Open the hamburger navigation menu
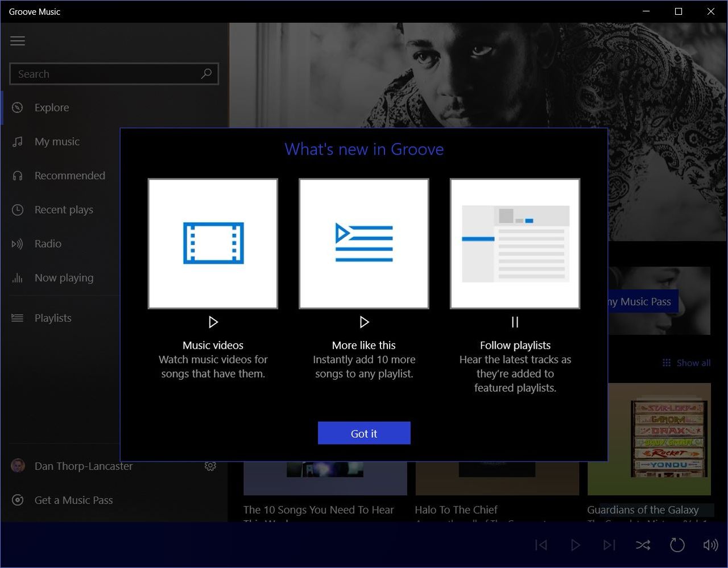728x568 pixels. (x=18, y=41)
